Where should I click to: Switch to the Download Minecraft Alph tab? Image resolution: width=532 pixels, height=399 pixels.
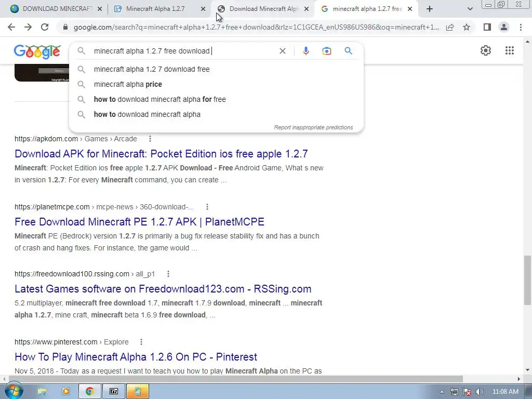264,9
